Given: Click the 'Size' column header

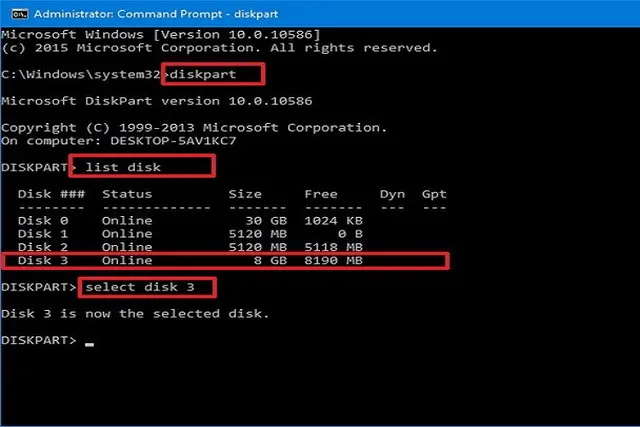Looking at the screenshot, I should 245,194.
